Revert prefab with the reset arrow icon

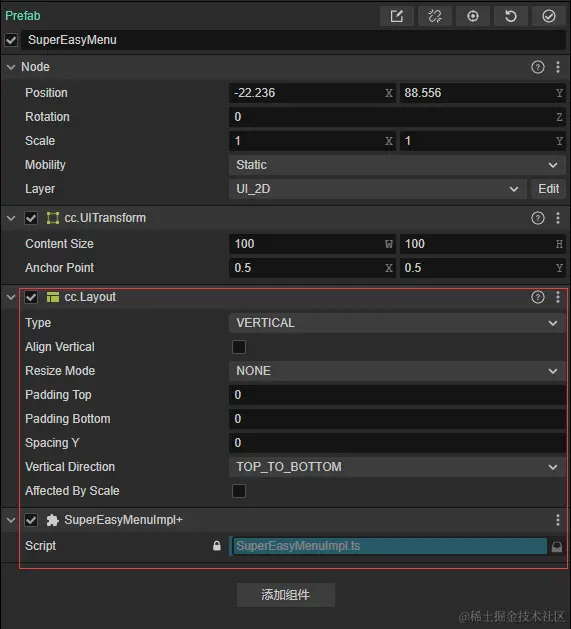click(511, 16)
